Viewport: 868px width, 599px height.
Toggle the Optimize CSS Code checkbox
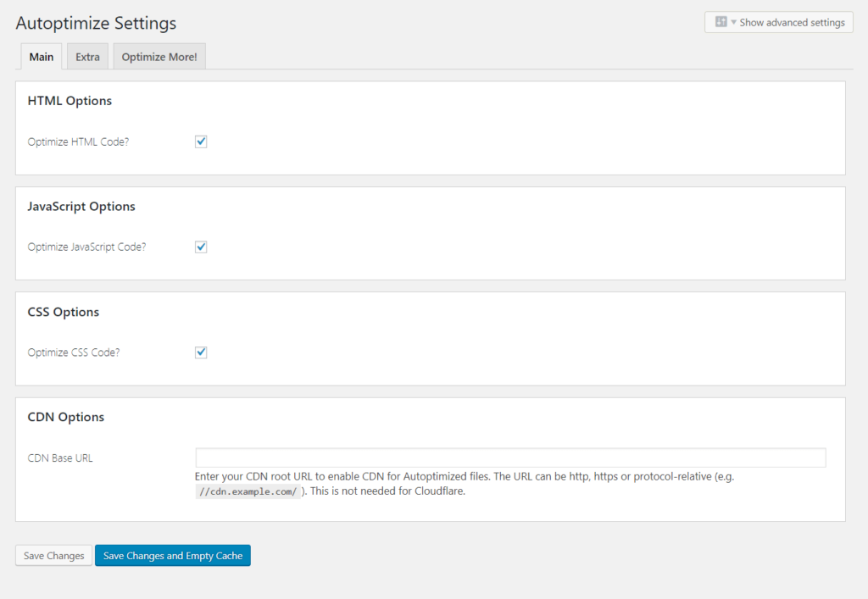click(x=201, y=352)
